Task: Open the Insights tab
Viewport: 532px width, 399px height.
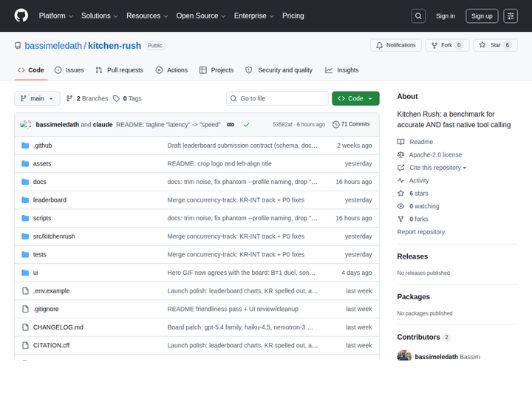Action: pyautogui.click(x=342, y=70)
